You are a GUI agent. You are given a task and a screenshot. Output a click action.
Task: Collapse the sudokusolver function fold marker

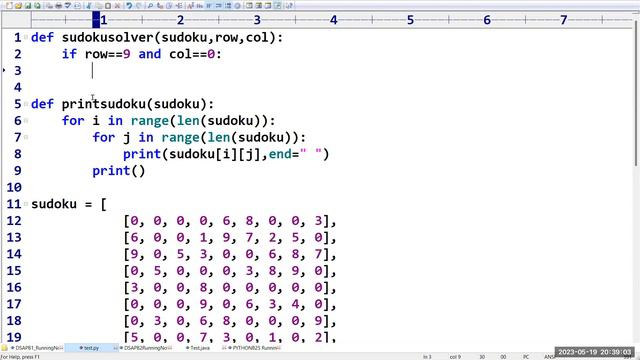[26, 37]
